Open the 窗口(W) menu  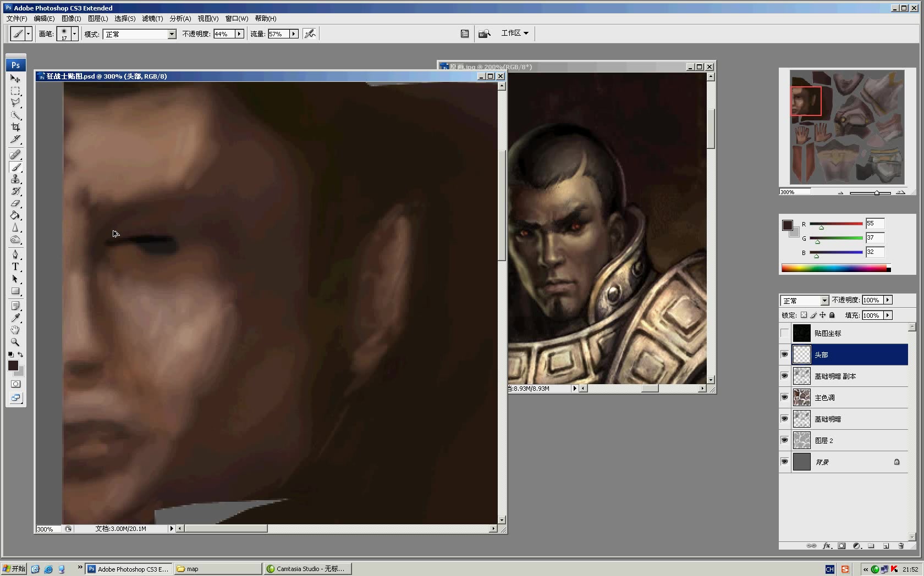(237, 19)
